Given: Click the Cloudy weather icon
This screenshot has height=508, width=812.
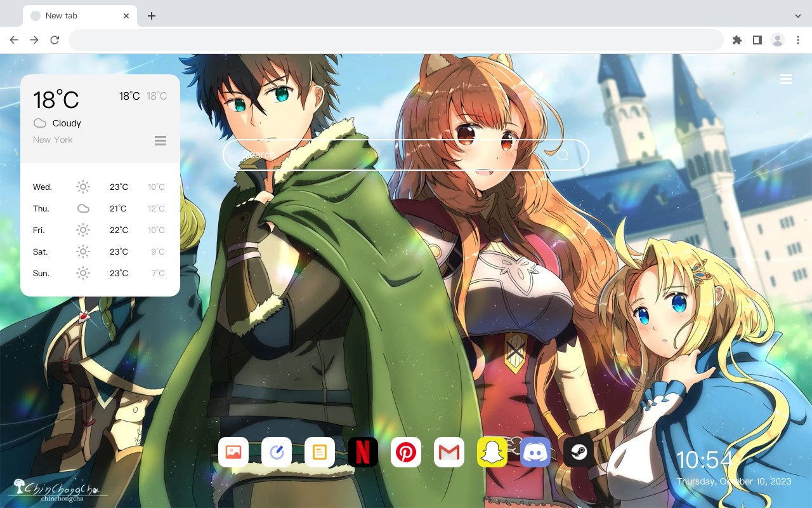Looking at the screenshot, I should [39, 123].
